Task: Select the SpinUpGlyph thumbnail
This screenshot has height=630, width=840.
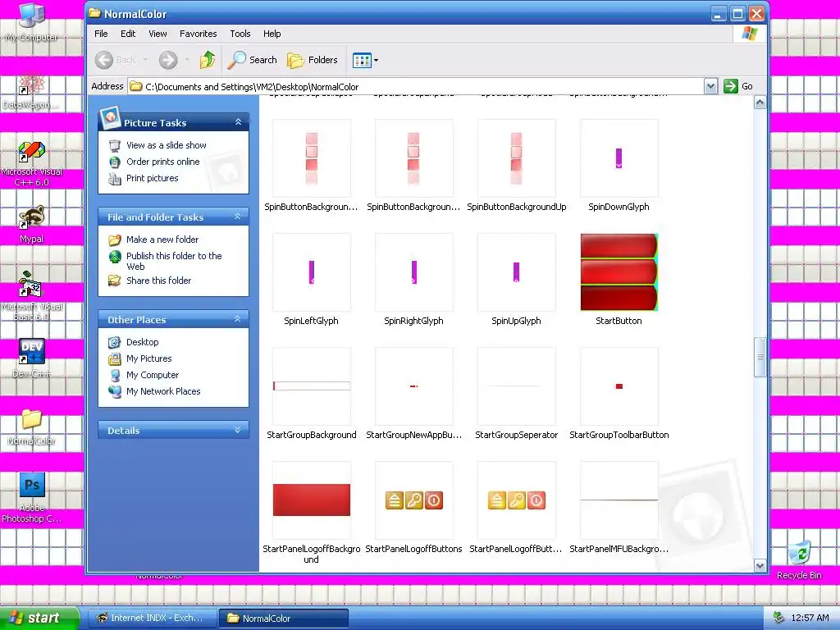Action: coord(517,272)
